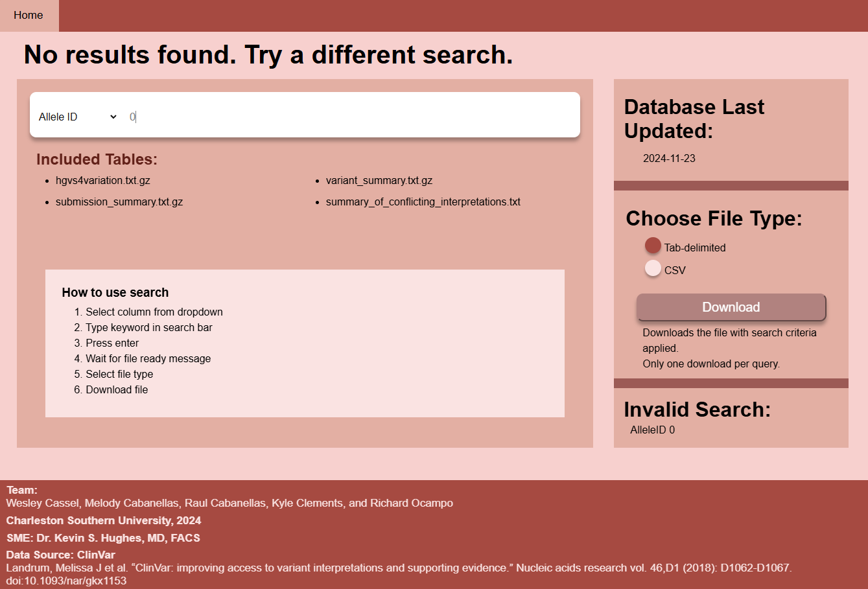Click the 'Invalid Search:' heading
Viewport: 868px width, 589px height.
[x=697, y=410]
